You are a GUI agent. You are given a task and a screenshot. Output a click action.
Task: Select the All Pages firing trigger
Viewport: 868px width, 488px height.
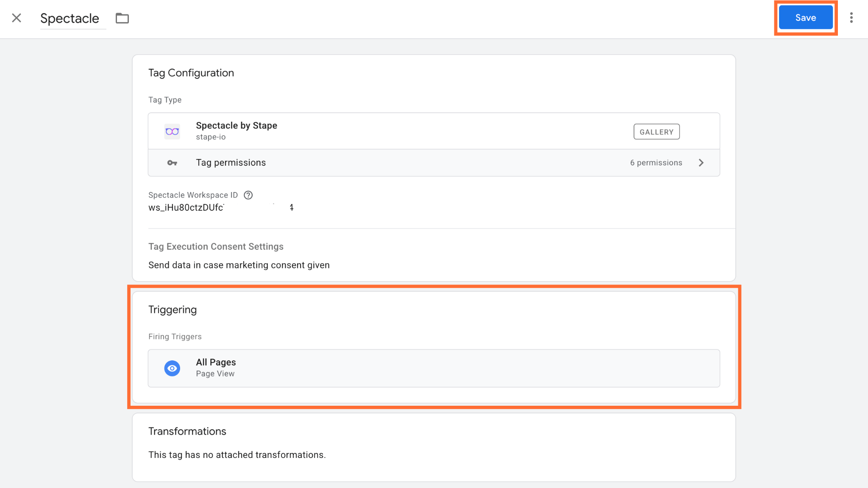434,368
